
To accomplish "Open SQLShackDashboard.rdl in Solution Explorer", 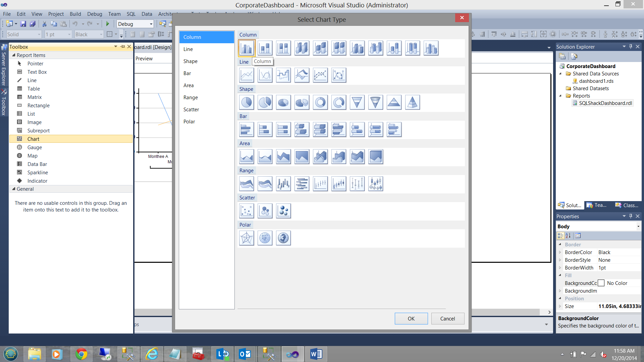I will (605, 103).
